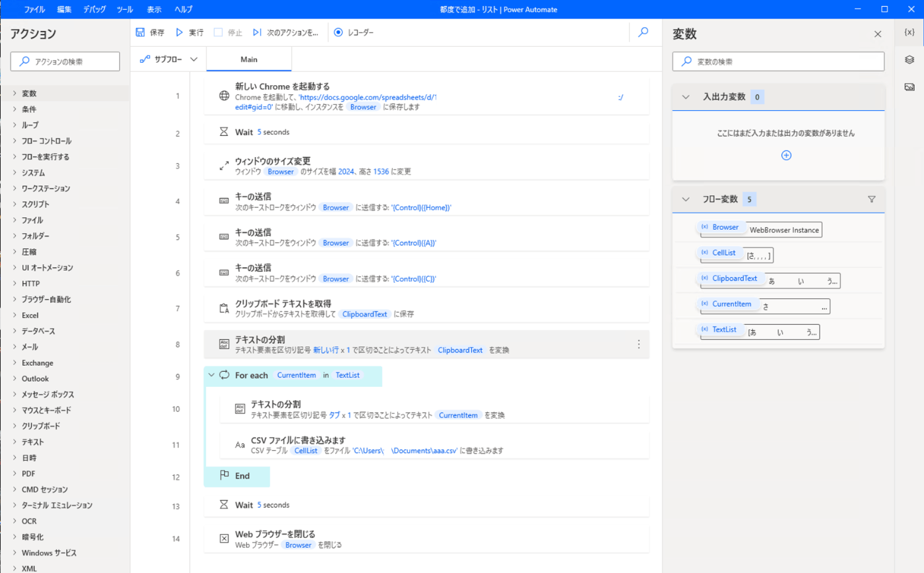Expand the クリップボード action group
The image size is (924, 573).
point(15,426)
